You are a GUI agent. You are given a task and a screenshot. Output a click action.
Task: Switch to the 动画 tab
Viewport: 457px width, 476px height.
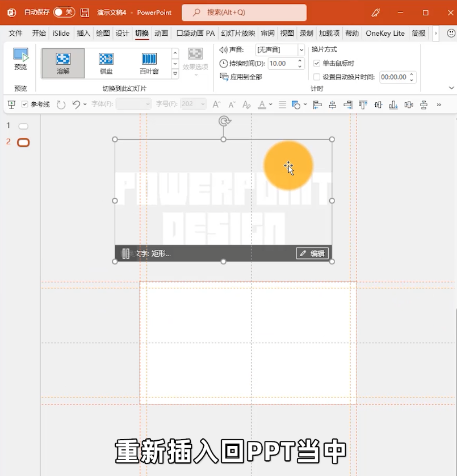pos(161,34)
